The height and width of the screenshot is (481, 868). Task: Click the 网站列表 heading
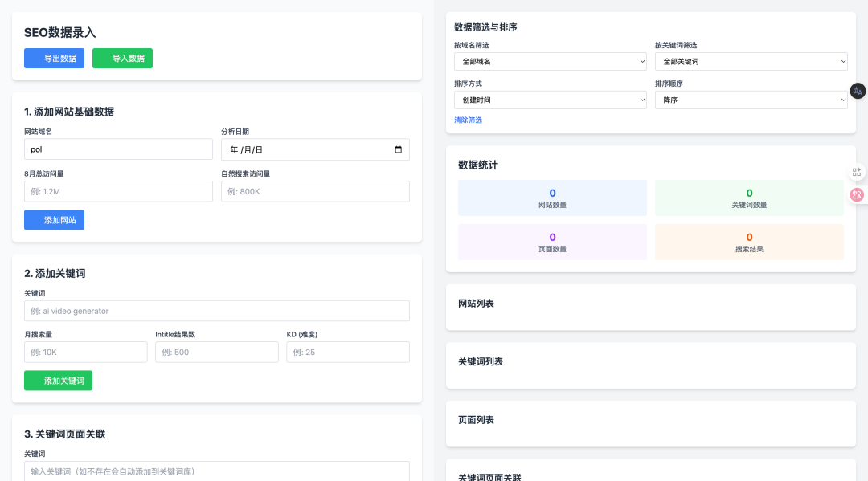[x=476, y=304]
